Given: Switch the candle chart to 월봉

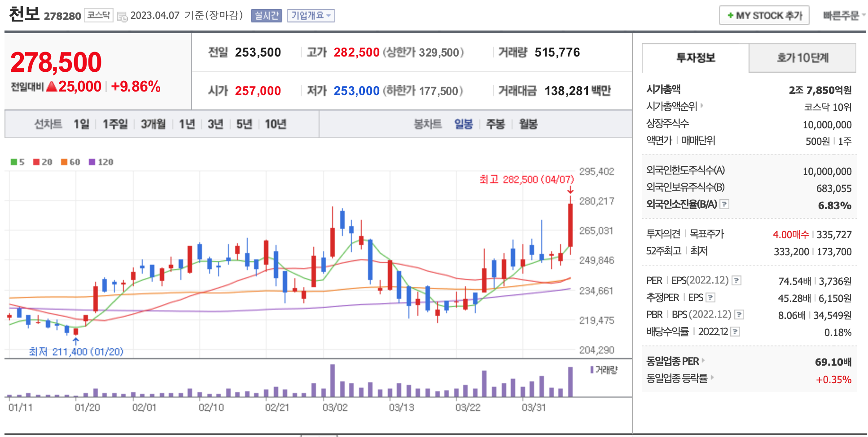Looking at the screenshot, I should [x=528, y=124].
